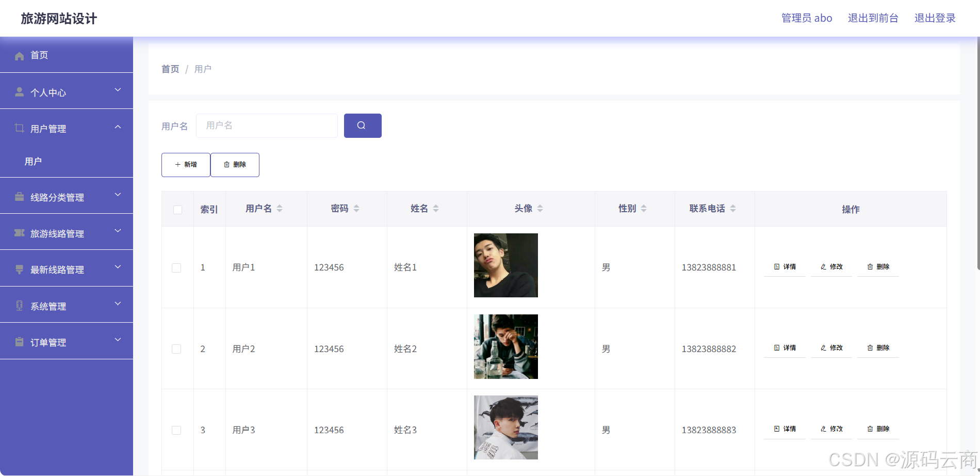Click the 退出登录 link
980x476 pixels.
tap(935, 18)
